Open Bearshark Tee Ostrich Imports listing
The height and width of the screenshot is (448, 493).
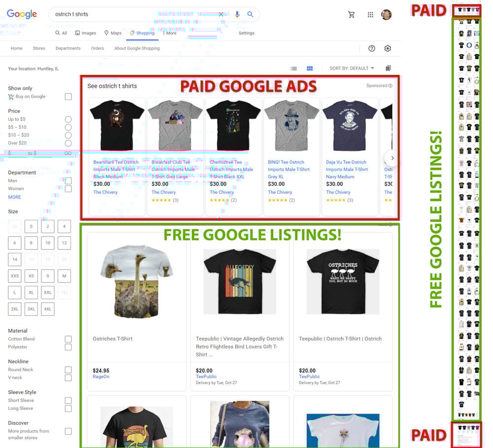point(116,169)
